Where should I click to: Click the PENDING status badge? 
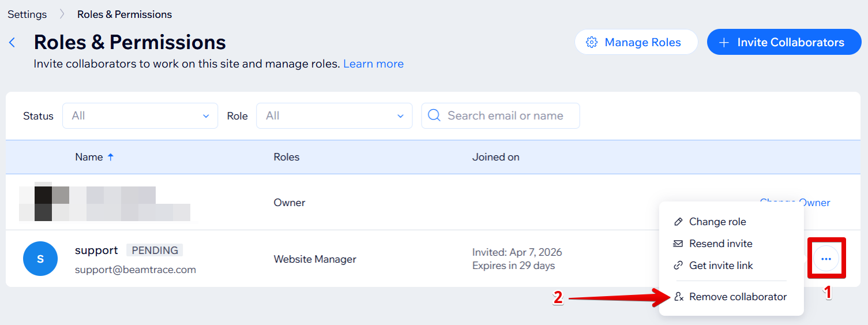pos(155,251)
